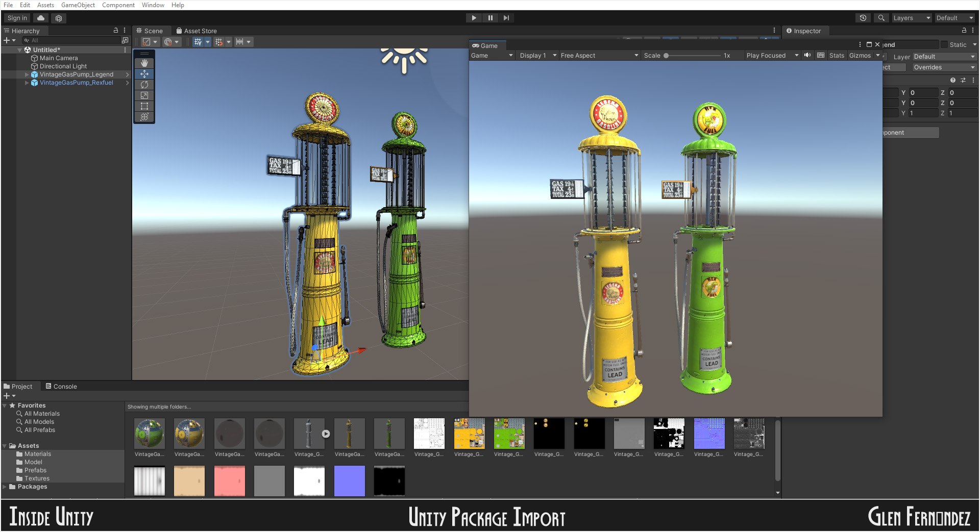This screenshot has width=980, height=532.
Task: Open the Window menu
Action: 153,5
